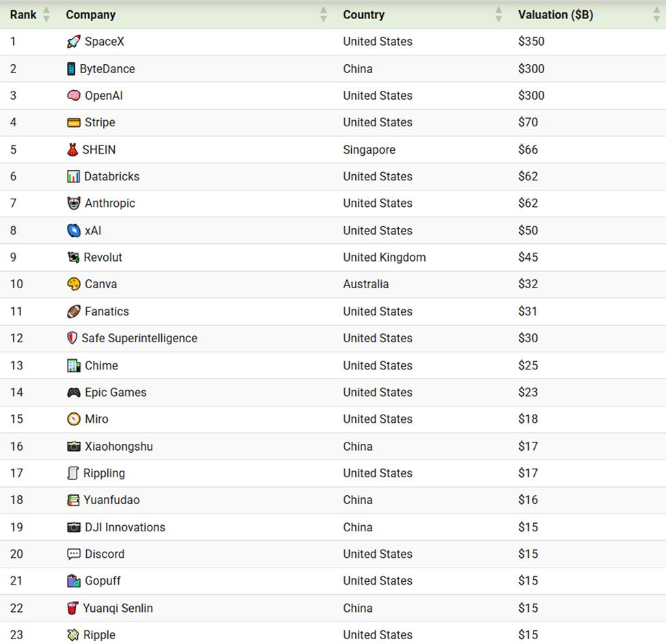Sort table by Rank column arrows
This screenshot has height=644, width=666.
(46, 14)
